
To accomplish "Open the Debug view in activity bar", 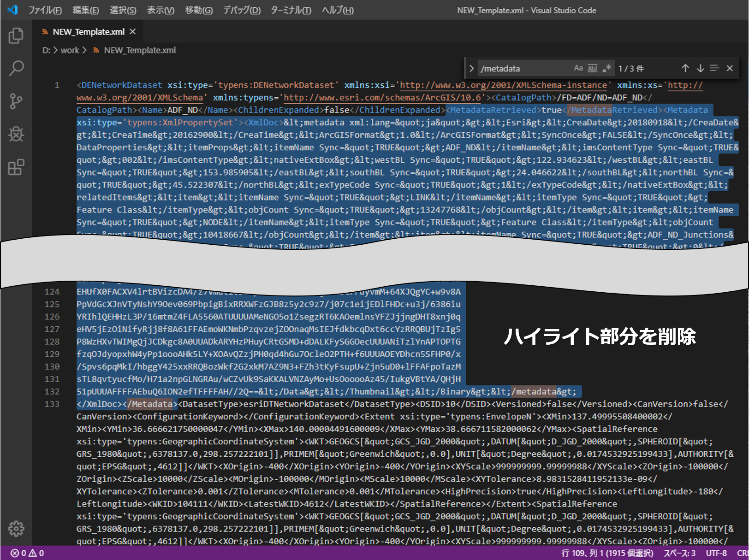I will (16, 134).
